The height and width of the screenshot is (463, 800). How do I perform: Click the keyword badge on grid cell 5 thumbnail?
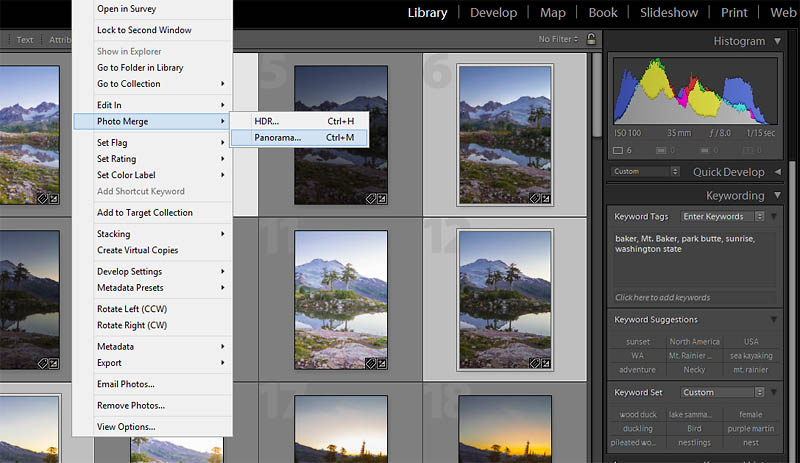click(x=371, y=199)
